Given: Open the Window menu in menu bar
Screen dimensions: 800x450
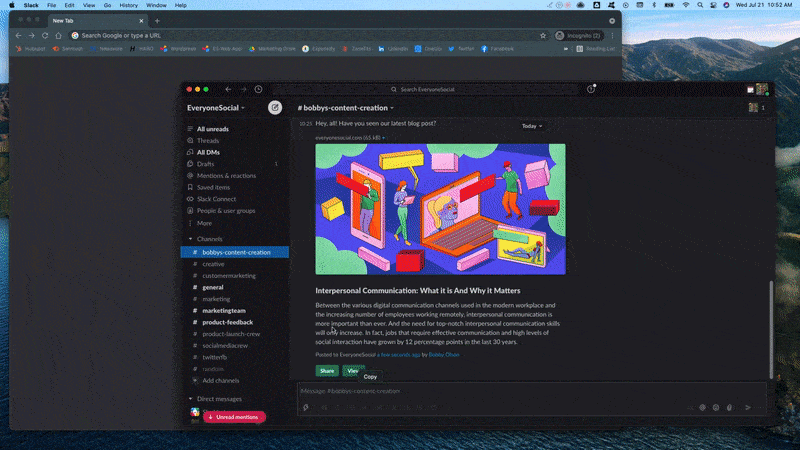Looking at the screenshot, I should (156, 5).
